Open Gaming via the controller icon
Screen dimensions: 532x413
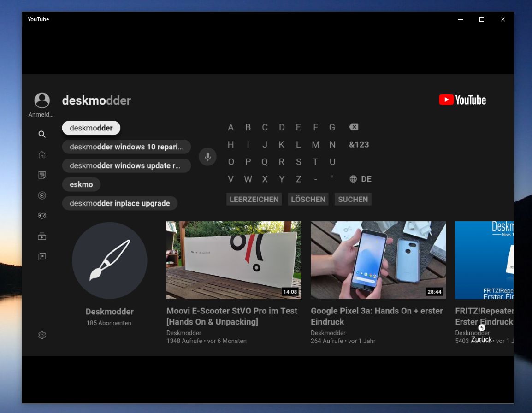tap(42, 216)
